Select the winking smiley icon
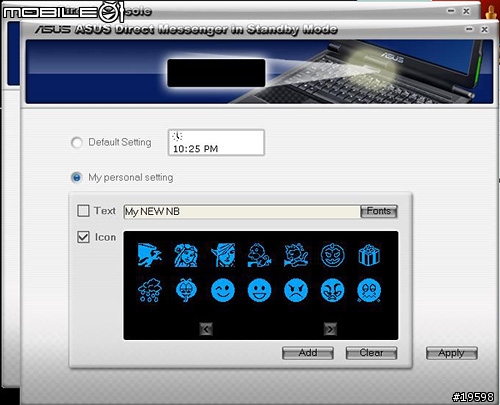The height and width of the screenshot is (405, 500). pos(223,290)
